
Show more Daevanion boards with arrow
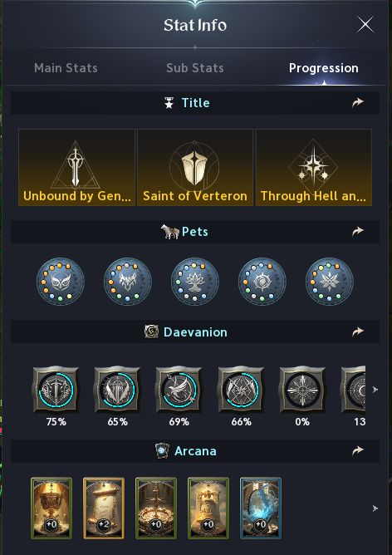375,390
